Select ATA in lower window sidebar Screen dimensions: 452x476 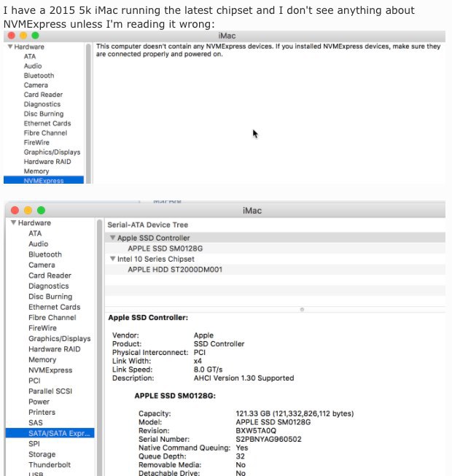[x=35, y=233]
